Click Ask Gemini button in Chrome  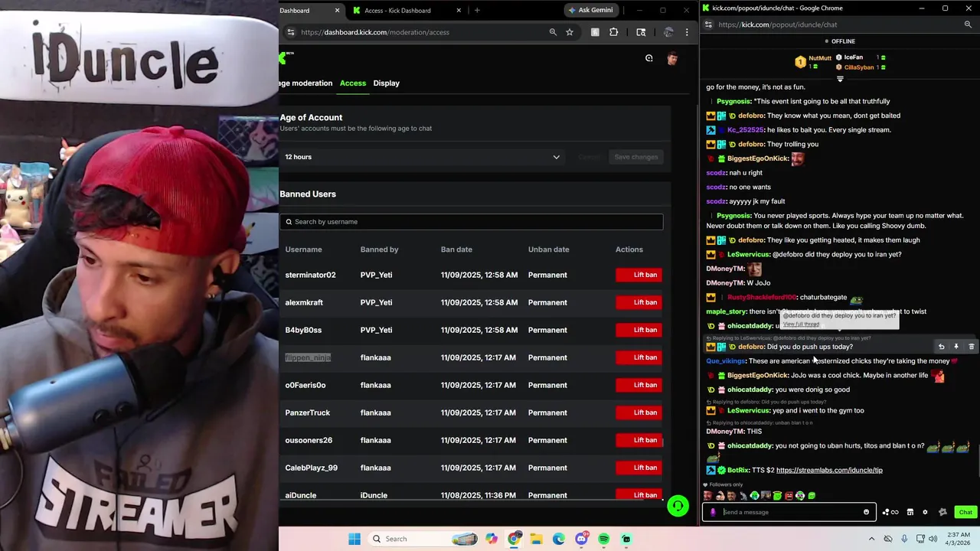590,10
